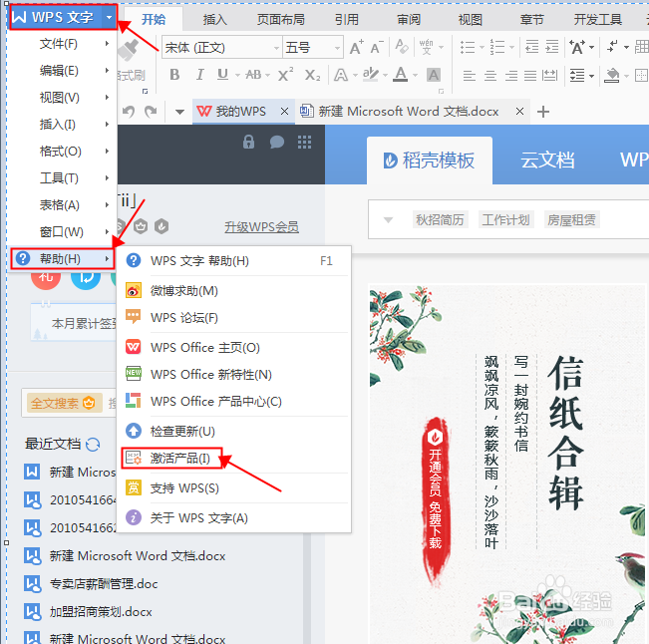The width and height of the screenshot is (649, 644).
Task: Open recent file 专卖店薪酬管理.doc
Action: (104, 583)
